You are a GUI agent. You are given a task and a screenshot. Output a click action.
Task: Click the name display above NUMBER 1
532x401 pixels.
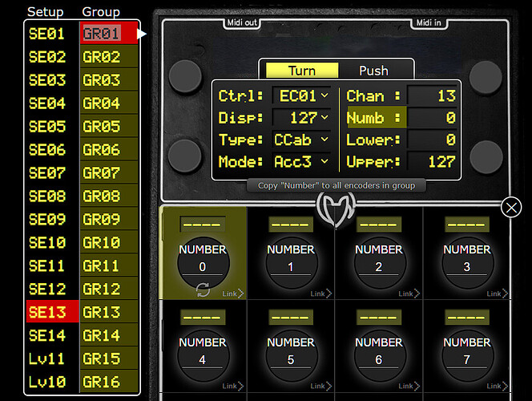pos(291,224)
